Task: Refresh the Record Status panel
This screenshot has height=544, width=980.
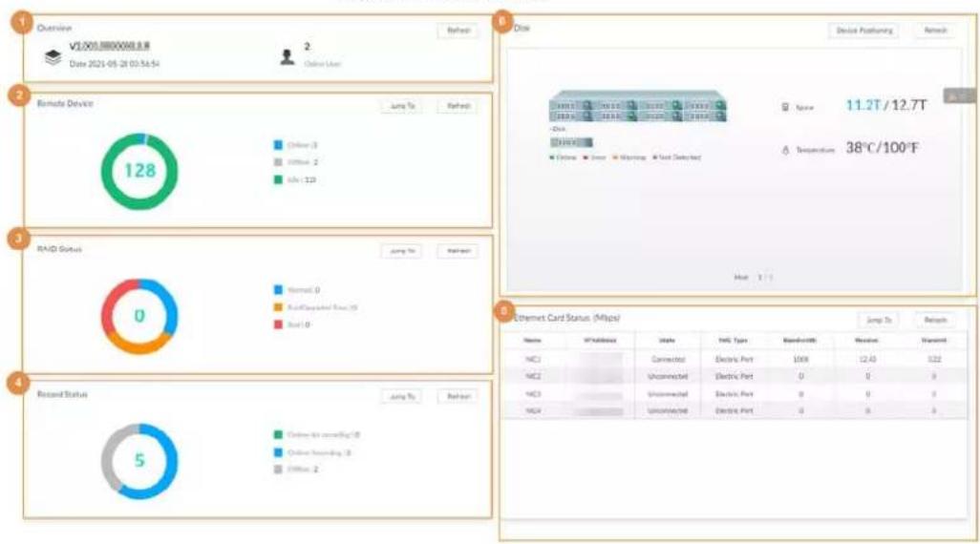Action: pos(458,397)
